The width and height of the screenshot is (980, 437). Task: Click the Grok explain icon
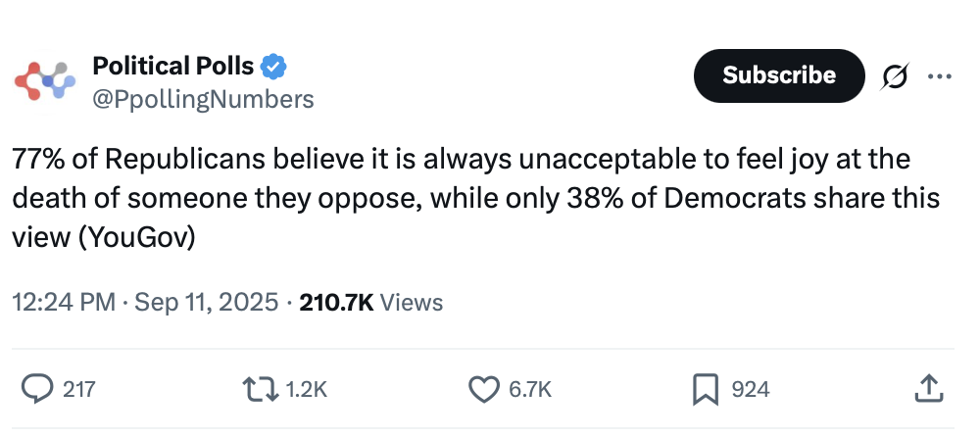point(895,75)
